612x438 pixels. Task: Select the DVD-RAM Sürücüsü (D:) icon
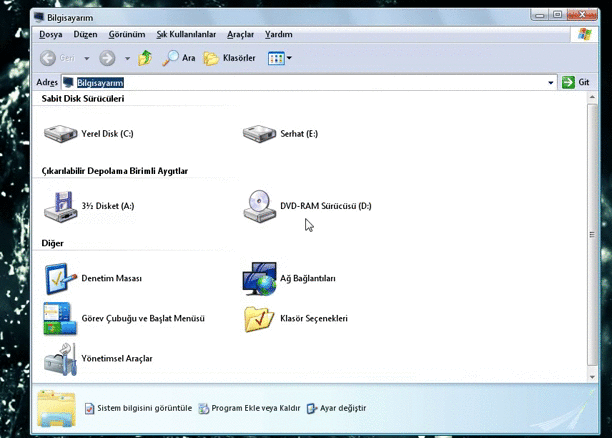(x=259, y=207)
